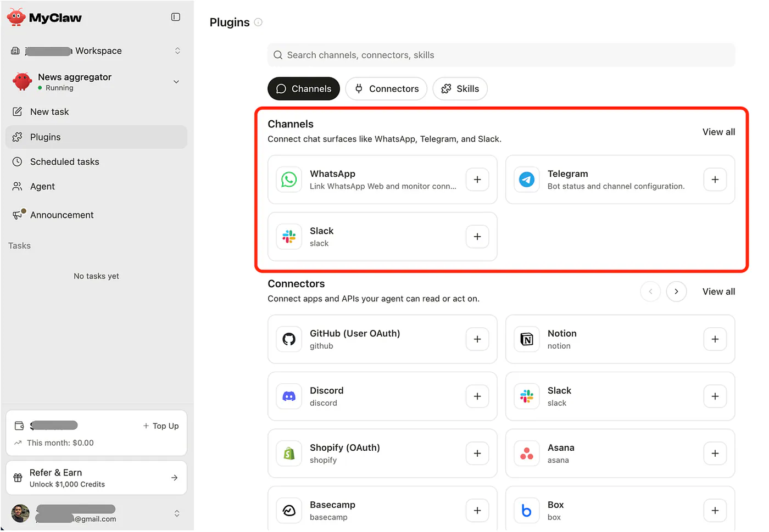The width and height of the screenshot is (769, 532).
Task: Switch to the Skills tab
Action: click(460, 89)
